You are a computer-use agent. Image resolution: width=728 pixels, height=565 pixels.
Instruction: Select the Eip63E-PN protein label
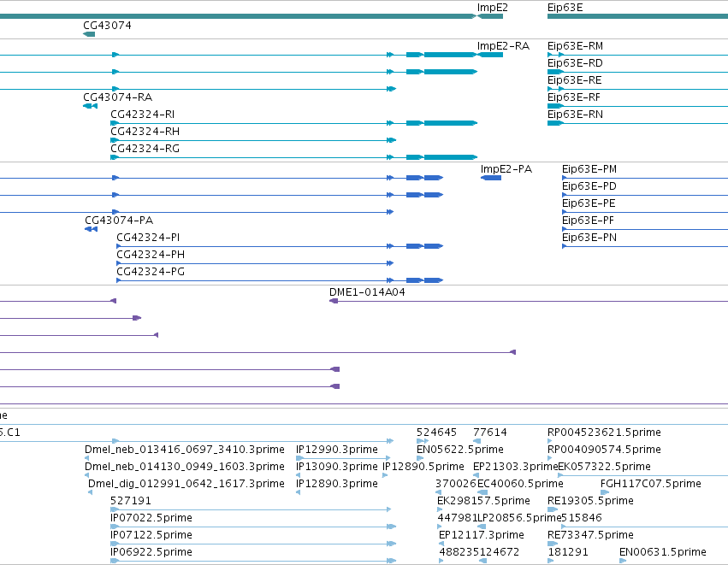pos(589,238)
